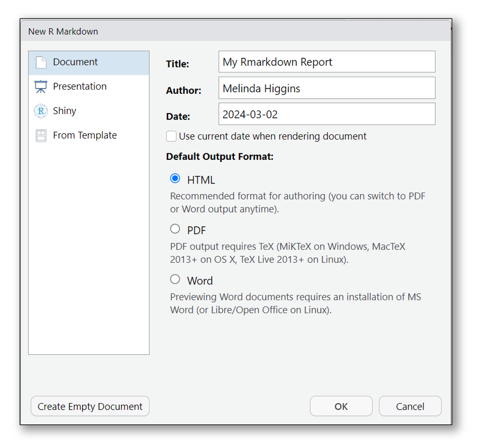
Task: Click the Date field showing 2024-03-02
Action: [326, 114]
